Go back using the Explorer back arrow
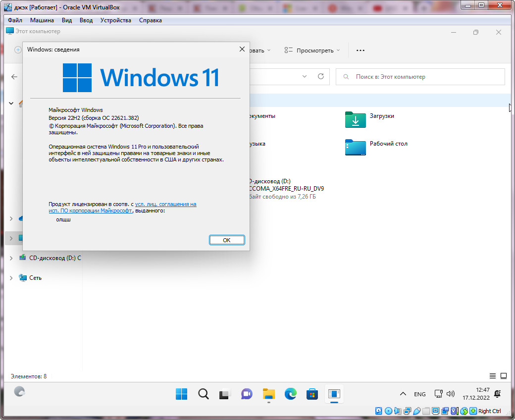 click(14, 77)
